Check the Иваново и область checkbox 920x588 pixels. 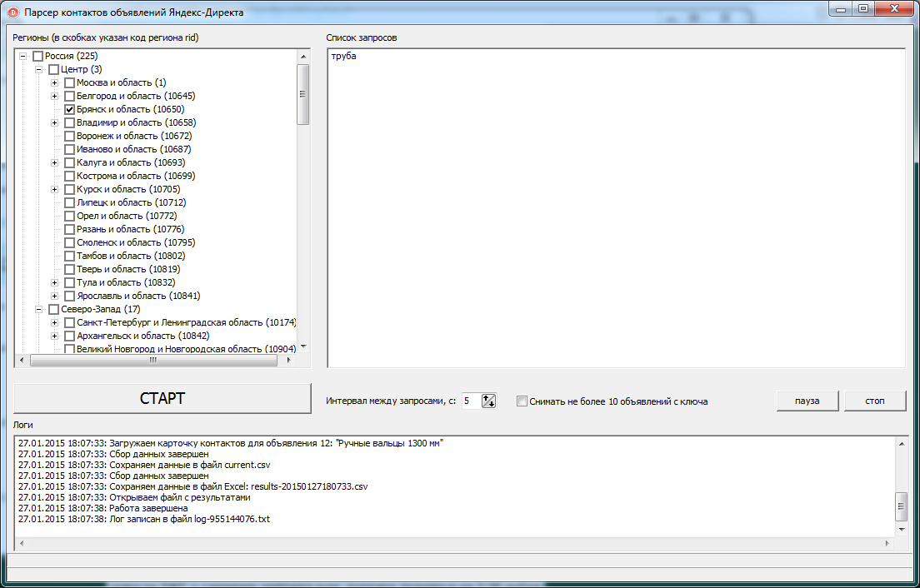click(69, 149)
